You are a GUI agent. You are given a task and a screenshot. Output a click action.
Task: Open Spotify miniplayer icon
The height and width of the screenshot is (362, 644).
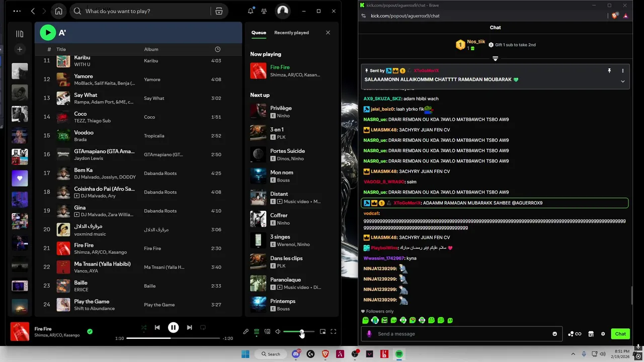[x=323, y=332]
